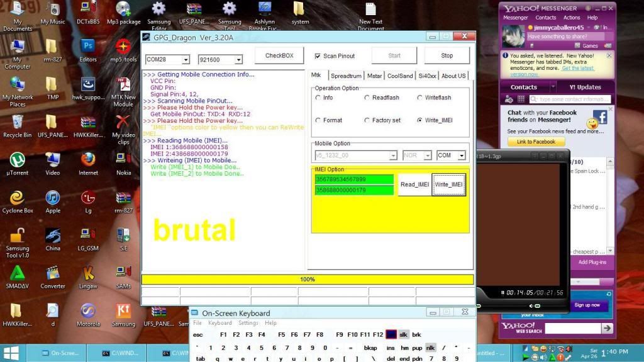Open the Recycle Bin icon
Image resolution: width=644 pixels, height=362 pixels.
point(17,122)
